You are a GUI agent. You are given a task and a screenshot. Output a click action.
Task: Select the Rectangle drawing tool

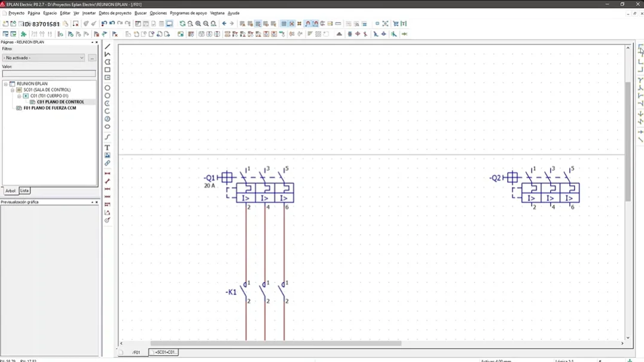(x=108, y=70)
